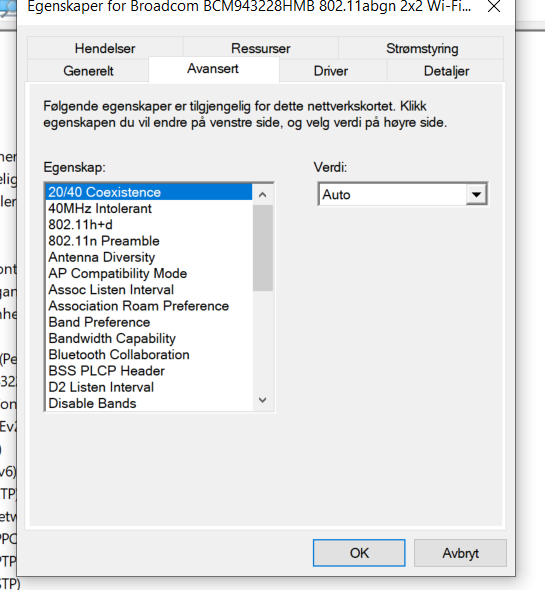
Task: Click the property list scroll up arrow
Action: click(x=263, y=195)
